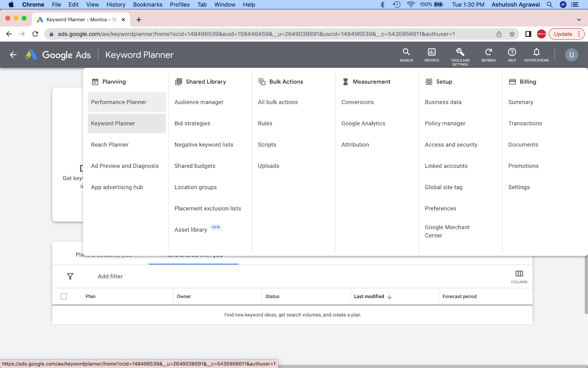Click the Chrome address bar URL
The image size is (588, 368).
(256, 34)
